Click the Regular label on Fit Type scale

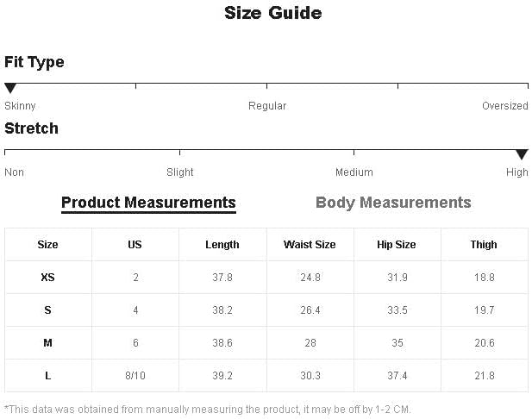pyautogui.click(x=267, y=106)
